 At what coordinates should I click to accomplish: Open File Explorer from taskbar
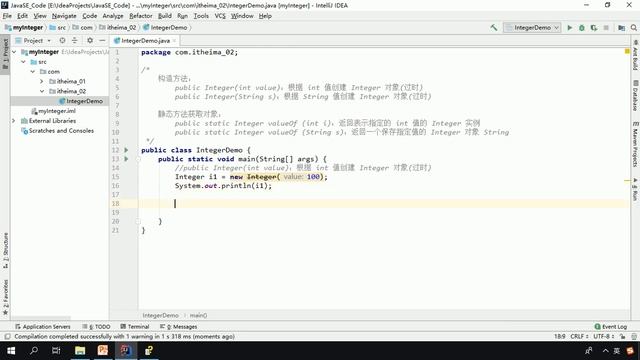[x=80, y=351]
